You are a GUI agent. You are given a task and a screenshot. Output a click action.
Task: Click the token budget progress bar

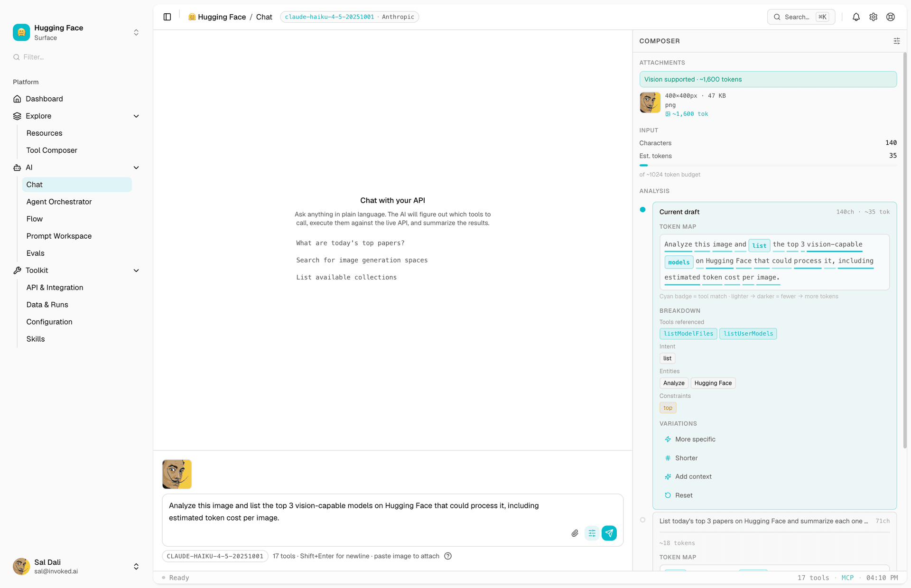[768, 165]
